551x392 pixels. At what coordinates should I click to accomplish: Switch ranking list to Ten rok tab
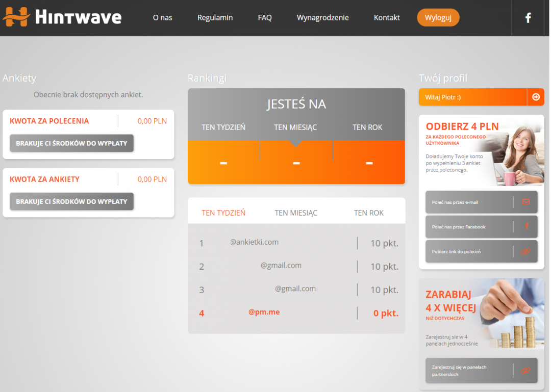pos(368,213)
